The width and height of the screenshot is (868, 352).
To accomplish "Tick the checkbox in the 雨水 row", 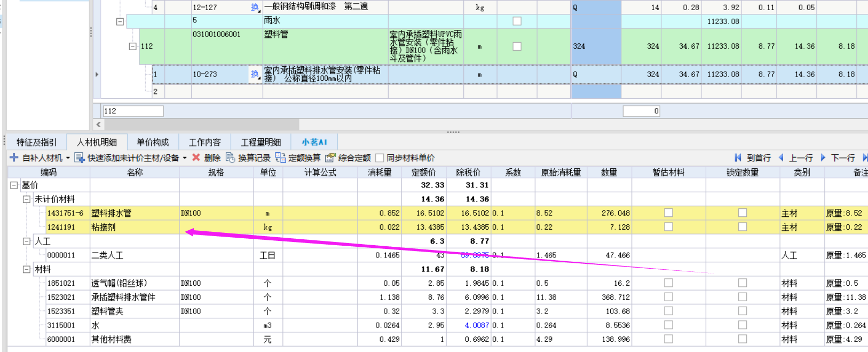I will (517, 21).
